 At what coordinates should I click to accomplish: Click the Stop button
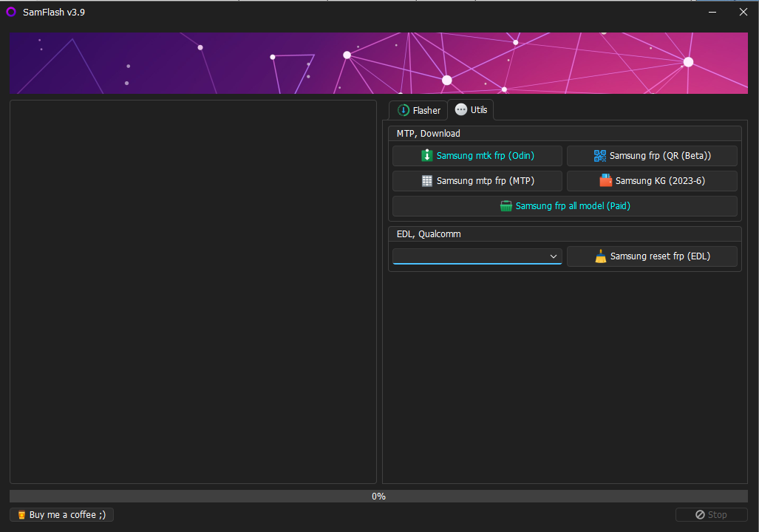pyautogui.click(x=711, y=514)
